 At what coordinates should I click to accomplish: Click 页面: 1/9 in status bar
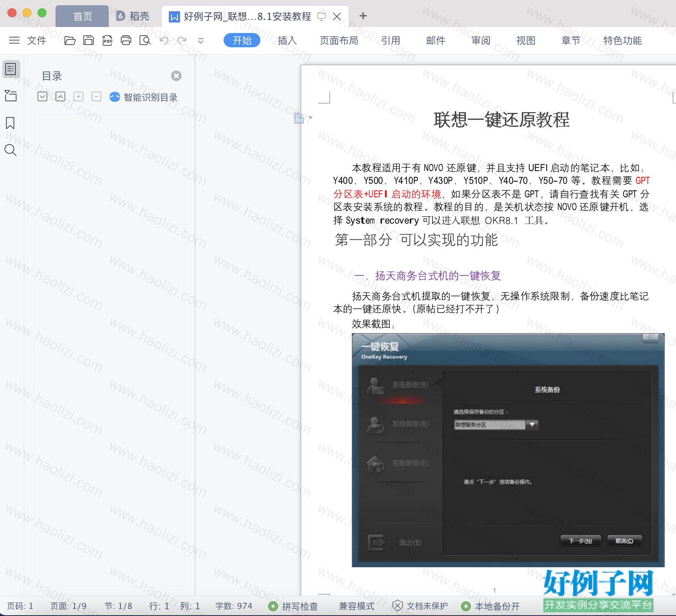(x=69, y=606)
